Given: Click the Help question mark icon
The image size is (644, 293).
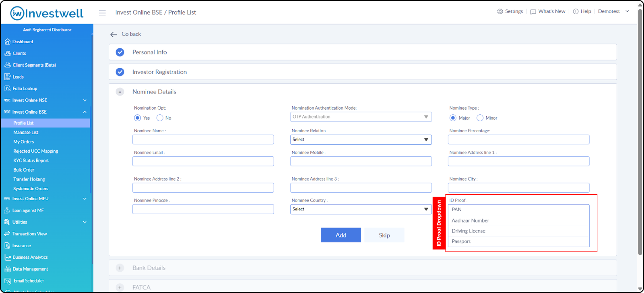Looking at the screenshot, I should (x=576, y=11).
